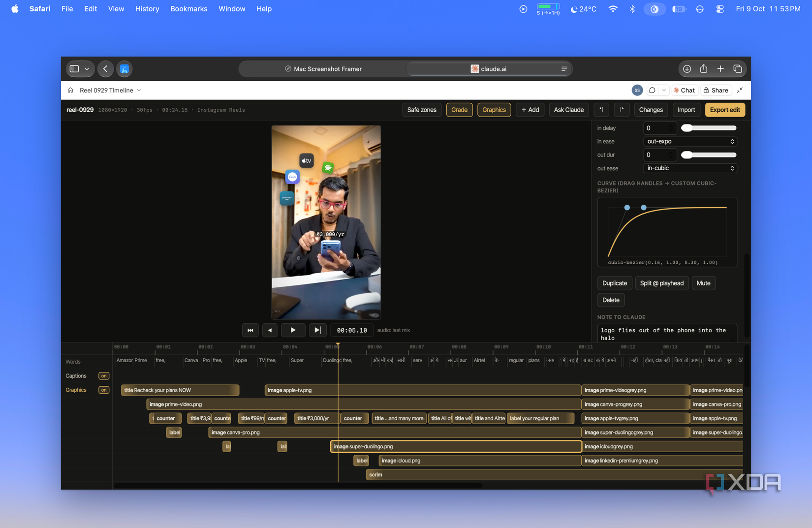The height and width of the screenshot is (528, 812).
Task: Go back to the previous page
Action: tap(105, 69)
